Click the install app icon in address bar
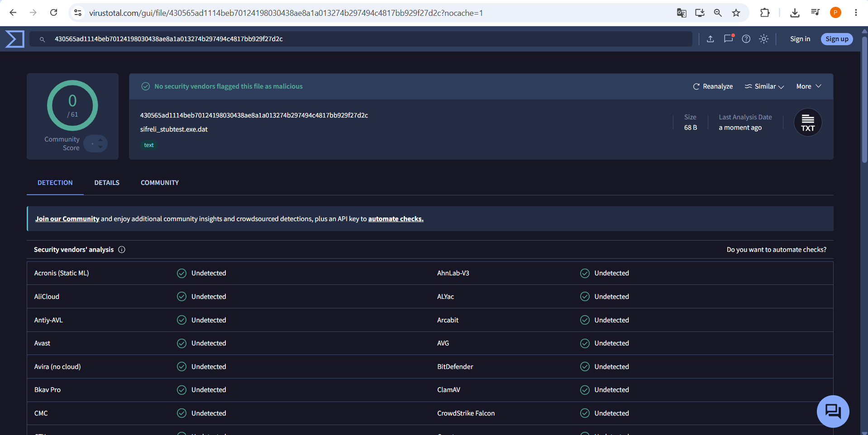 pyautogui.click(x=700, y=13)
